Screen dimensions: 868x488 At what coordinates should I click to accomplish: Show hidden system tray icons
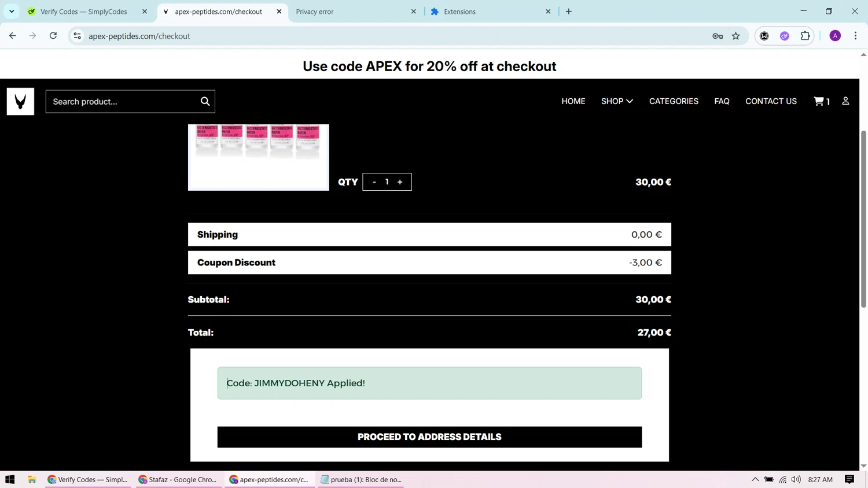click(x=755, y=479)
